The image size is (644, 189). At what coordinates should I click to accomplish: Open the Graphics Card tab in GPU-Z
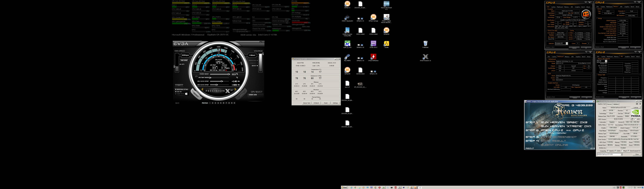tap(602, 104)
